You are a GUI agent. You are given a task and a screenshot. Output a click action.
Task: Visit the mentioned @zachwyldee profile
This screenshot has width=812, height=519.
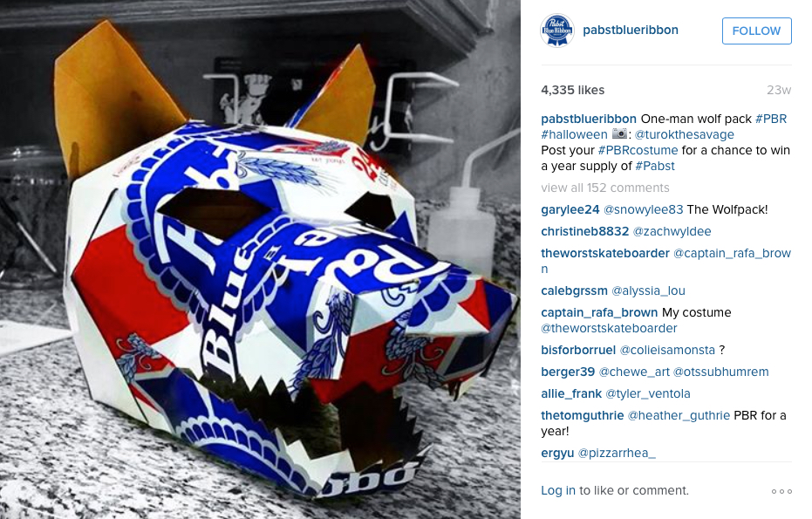[672, 231]
